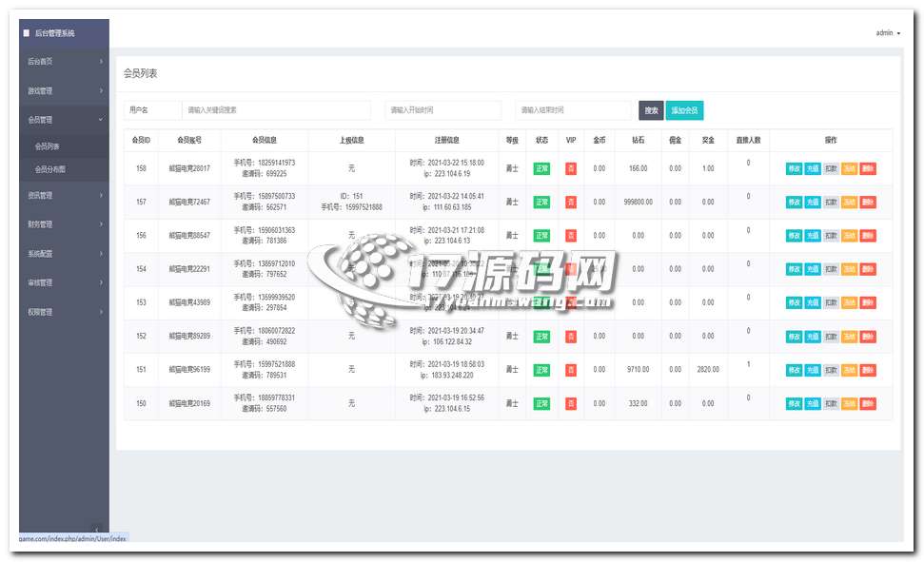Screen dimensions: 924x562
Task: Delete member 150 using 删除 button
Action: [868, 403]
